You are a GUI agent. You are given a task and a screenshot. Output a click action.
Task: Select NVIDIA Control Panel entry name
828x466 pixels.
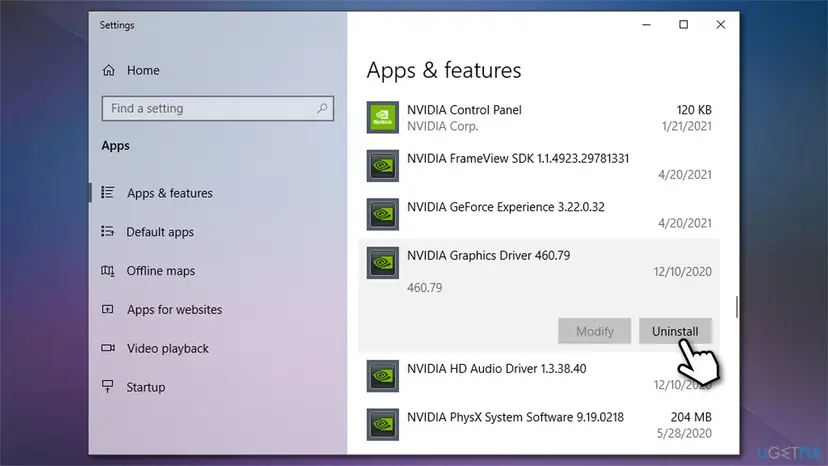464,110
